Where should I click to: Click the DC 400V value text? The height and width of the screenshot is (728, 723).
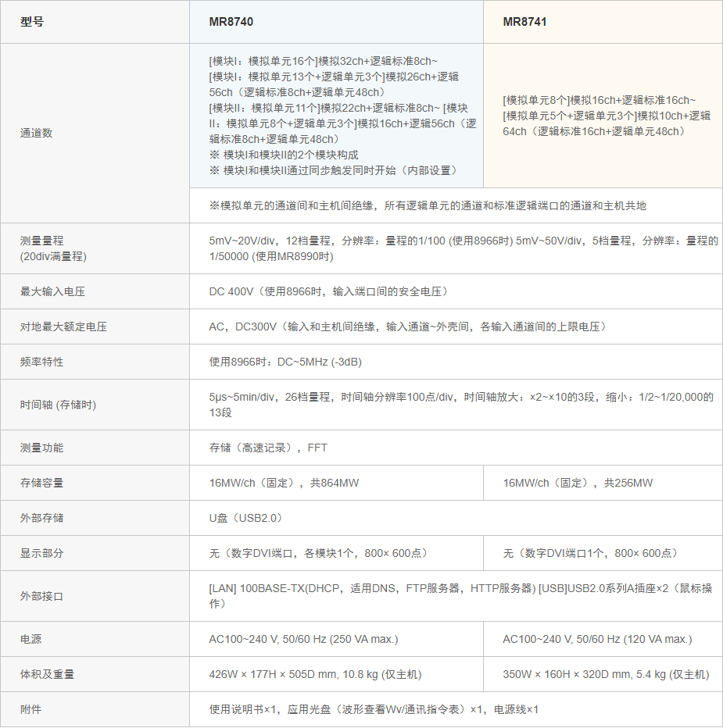pyautogui.click(x=328, y=291)
